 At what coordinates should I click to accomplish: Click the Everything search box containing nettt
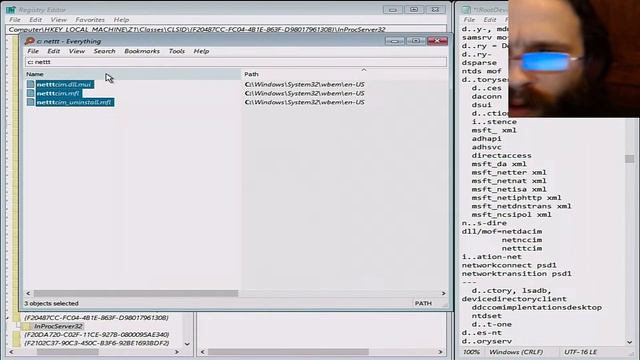236,62
